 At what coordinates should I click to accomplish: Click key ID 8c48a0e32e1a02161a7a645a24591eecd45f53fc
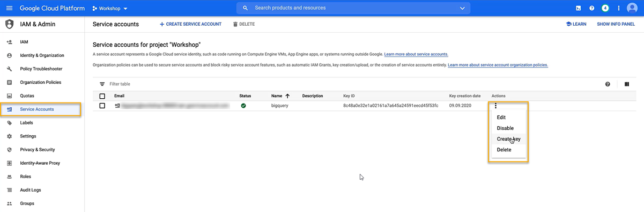(390, 106)
